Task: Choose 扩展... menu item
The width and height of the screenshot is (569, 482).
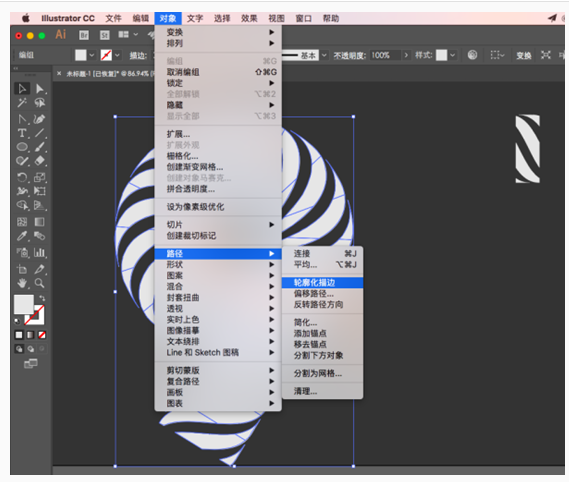Action: (x=218, y=134)
